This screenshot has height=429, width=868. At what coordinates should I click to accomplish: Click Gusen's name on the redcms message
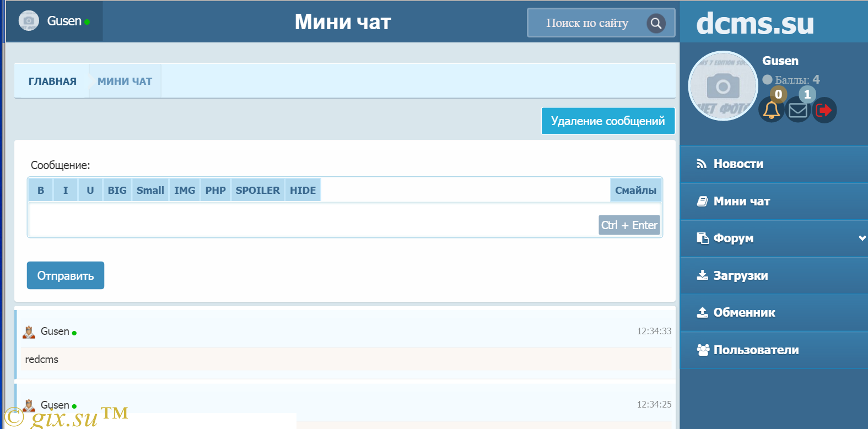tap(55, 332)
